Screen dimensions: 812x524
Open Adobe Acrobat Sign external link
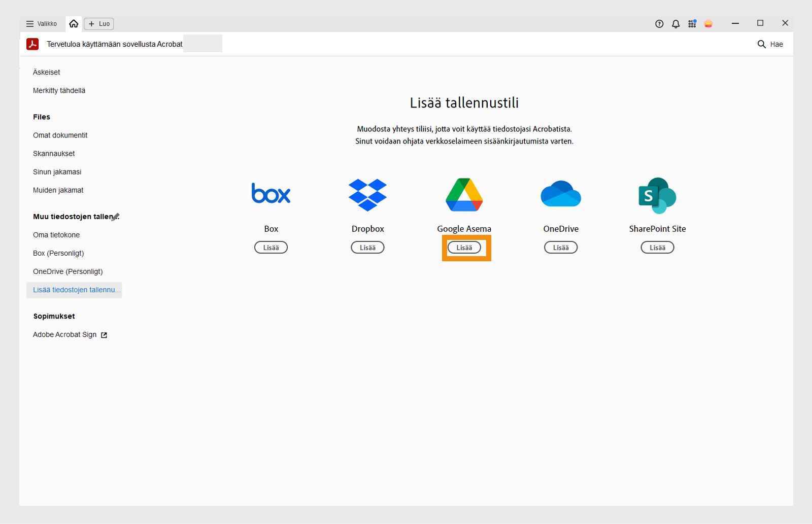104,334
